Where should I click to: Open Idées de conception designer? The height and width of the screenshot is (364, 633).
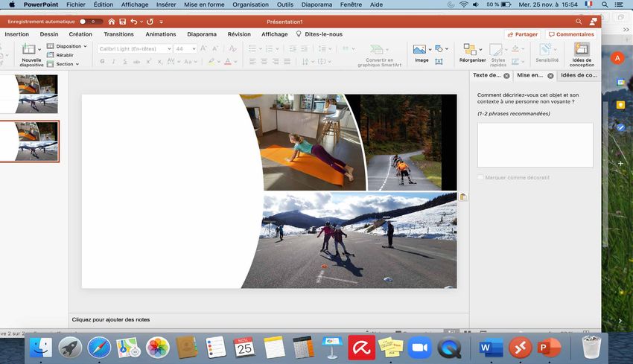[582, 50]
